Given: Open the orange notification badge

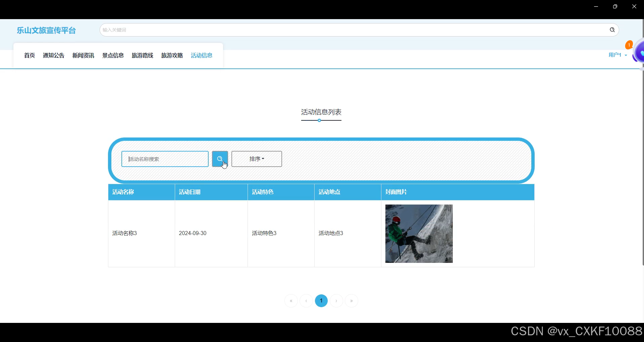Looking at the screenshot, I should coord(629,45).
